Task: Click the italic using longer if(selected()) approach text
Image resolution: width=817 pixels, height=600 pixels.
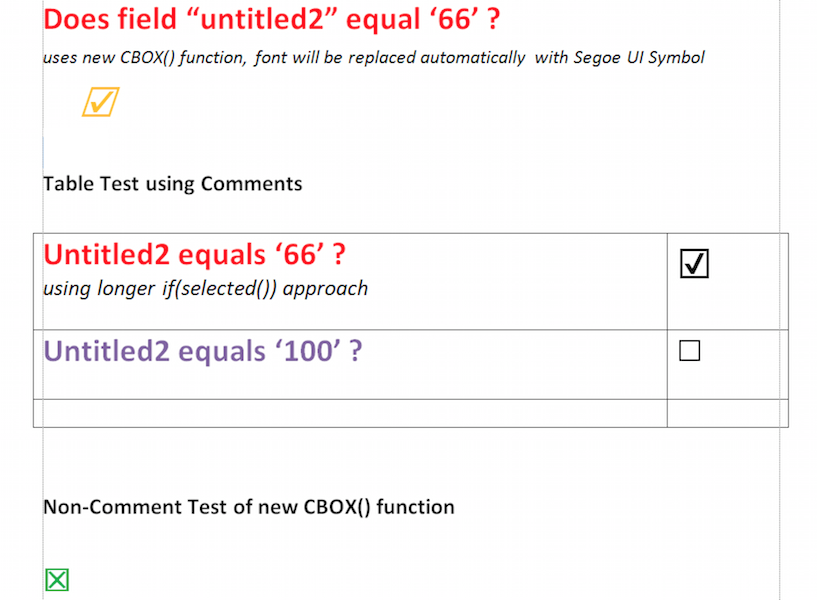Action: [x=205, y=289]
